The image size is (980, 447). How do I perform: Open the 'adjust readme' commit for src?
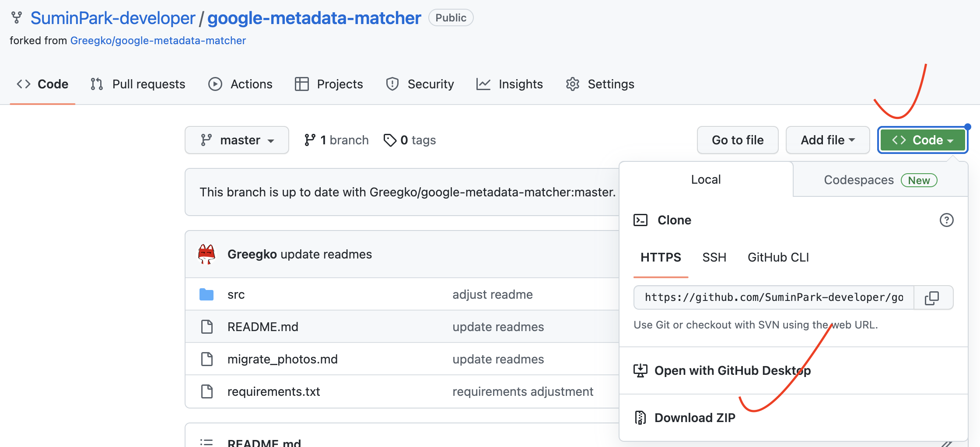tap(492, 294)
